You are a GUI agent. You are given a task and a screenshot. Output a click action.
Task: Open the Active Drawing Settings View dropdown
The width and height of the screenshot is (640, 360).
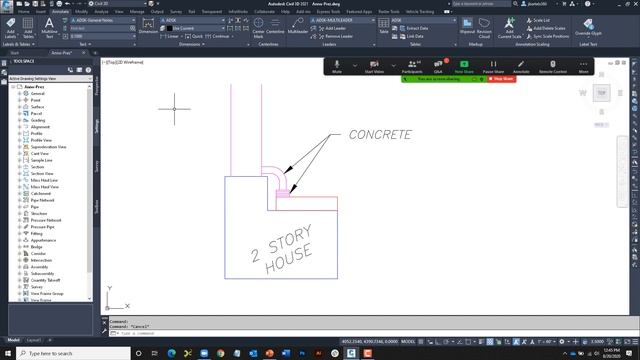50,78
